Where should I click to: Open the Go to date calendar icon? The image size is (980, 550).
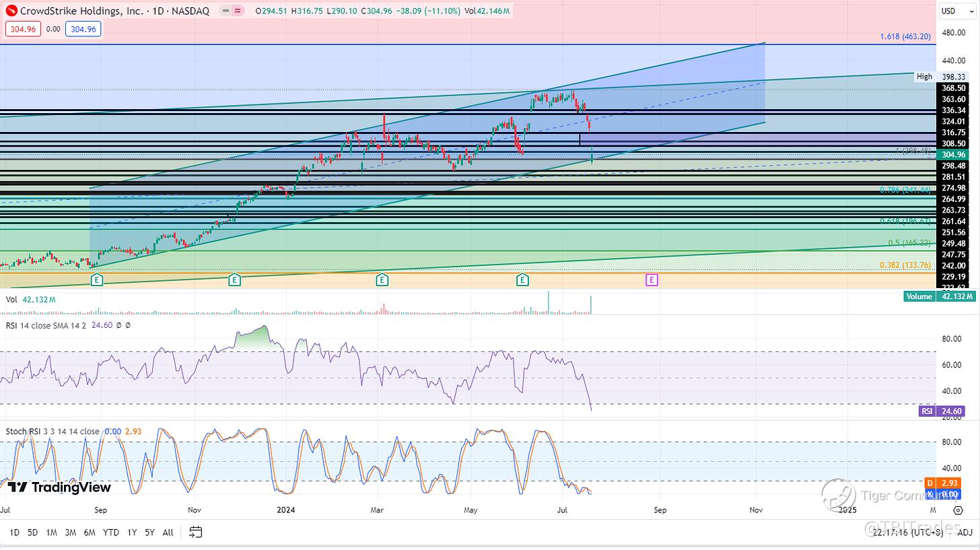click(x=195, y=532)
